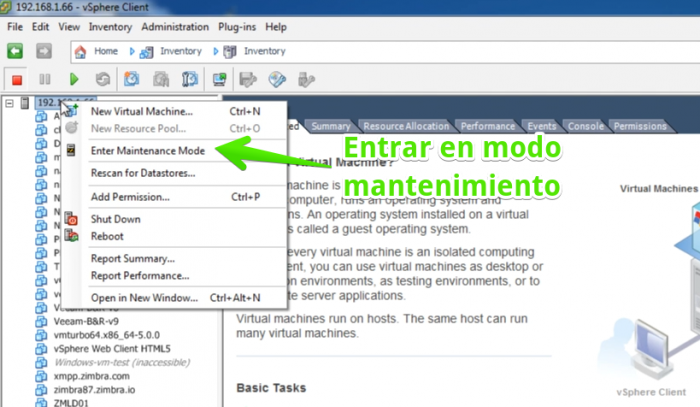The width and height of the screenshot is (700, 407).
Task: Choose Open in New Window entry
Action: (175, 298)
